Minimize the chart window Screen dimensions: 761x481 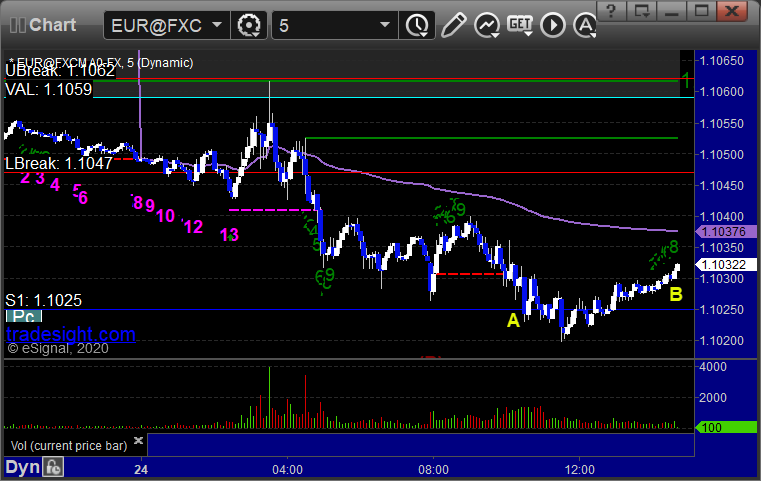[671, 10]
